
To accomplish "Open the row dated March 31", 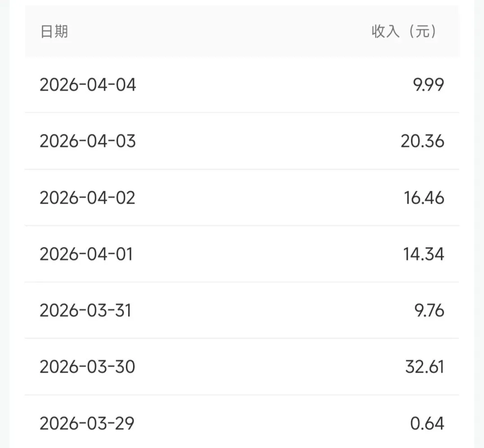I will click(x=242, y=310).
